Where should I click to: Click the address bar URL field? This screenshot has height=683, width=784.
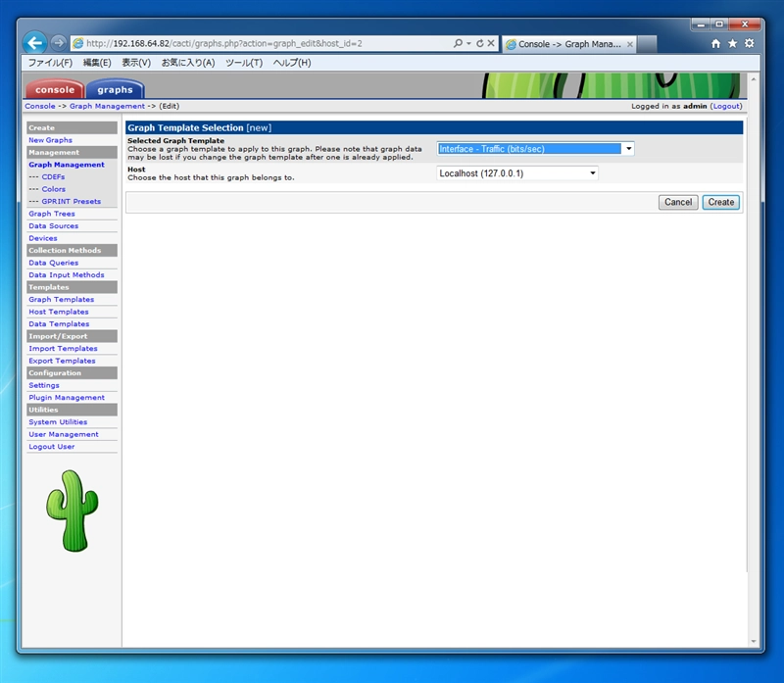(265, 43)
